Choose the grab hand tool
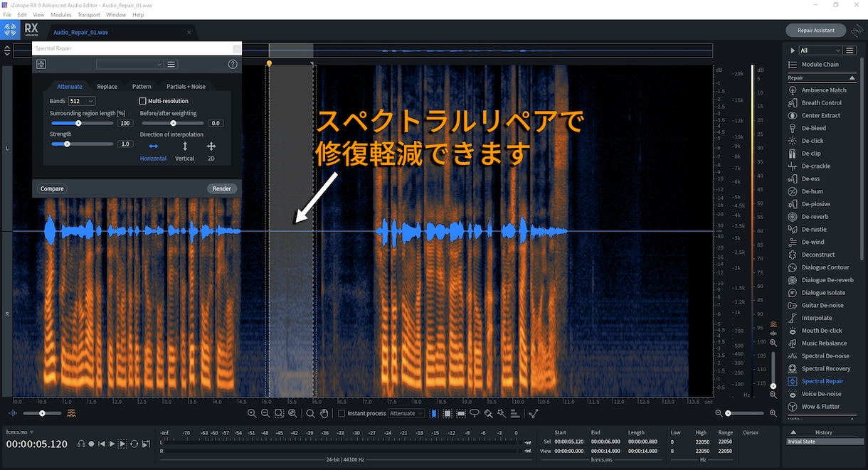Screen dimensions: 868x470 324,413
